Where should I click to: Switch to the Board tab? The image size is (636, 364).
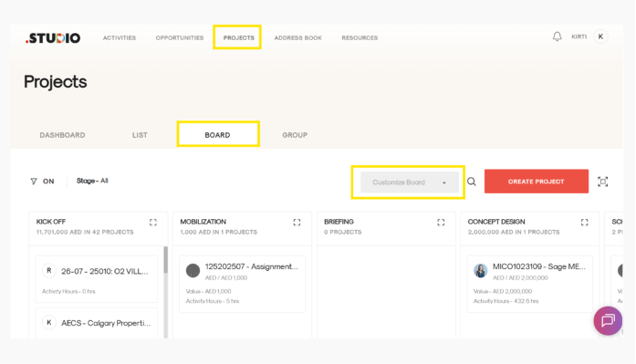pyautogui.click(x=217, y=135)
